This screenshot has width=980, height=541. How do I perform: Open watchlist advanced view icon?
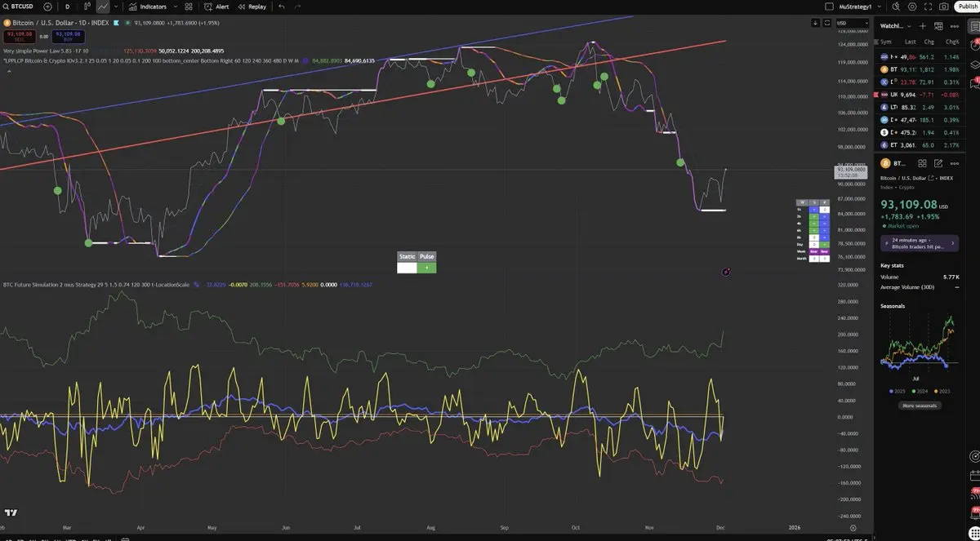pos(938,26)
